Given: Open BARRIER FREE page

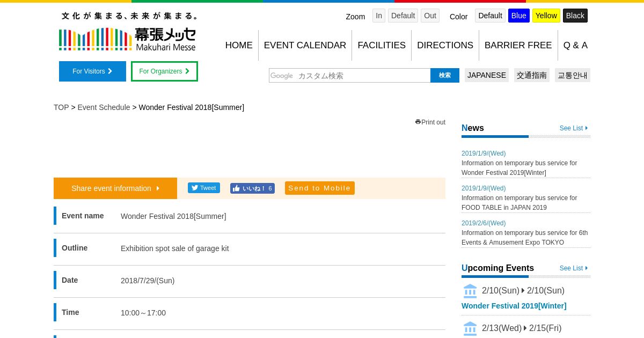Looking at the screenshot, I should pyautogui.click(x=518, y=46).
